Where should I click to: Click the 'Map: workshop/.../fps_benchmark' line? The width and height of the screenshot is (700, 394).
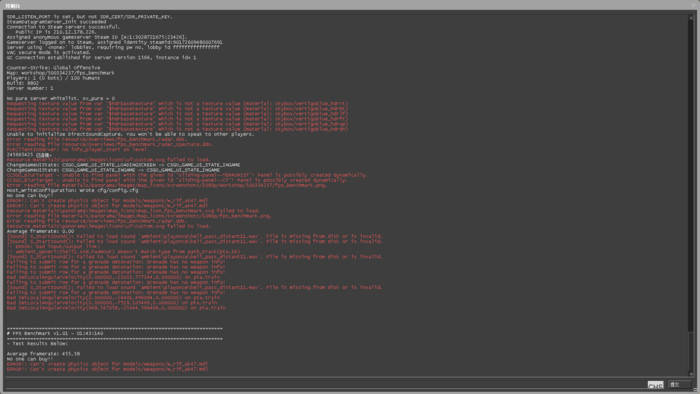pyautogui.click(x=61, y=73)
